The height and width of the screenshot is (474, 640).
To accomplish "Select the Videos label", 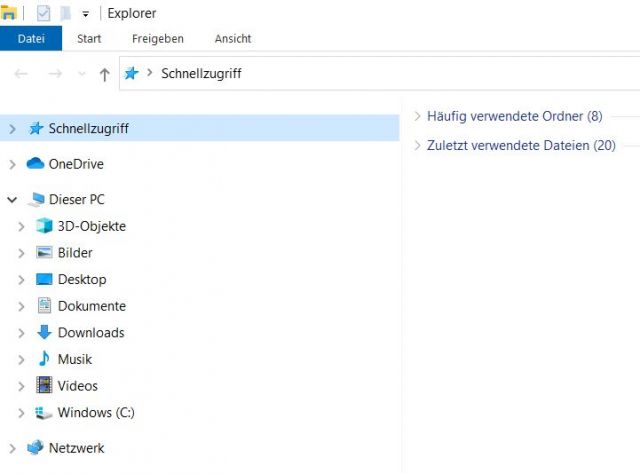I will coord(78,386).
